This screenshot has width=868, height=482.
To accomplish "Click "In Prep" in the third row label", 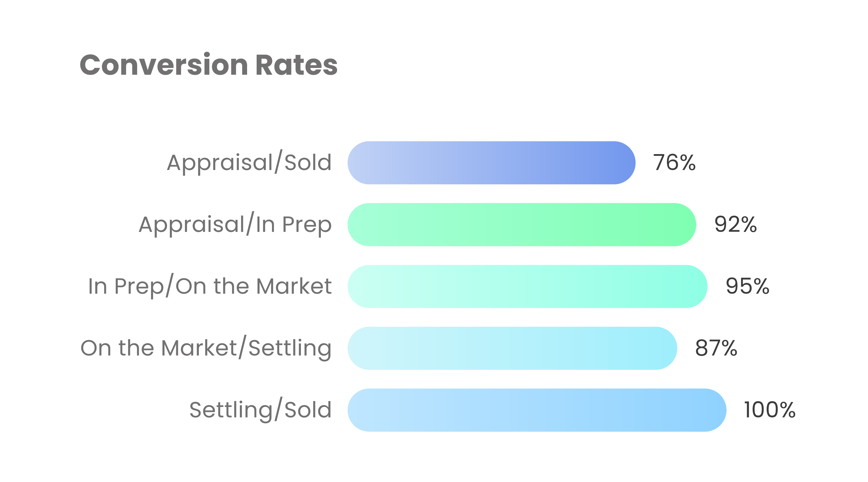I will [126, 286].
